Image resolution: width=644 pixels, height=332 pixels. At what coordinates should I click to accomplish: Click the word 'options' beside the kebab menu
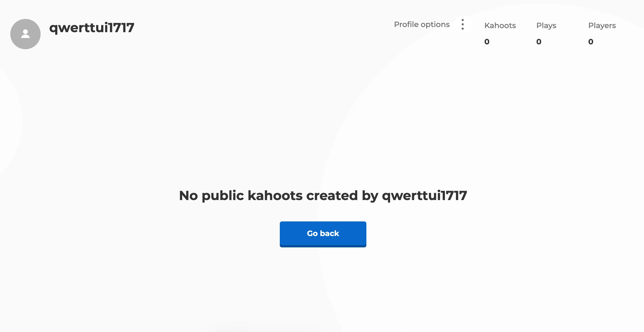(435, 25)
